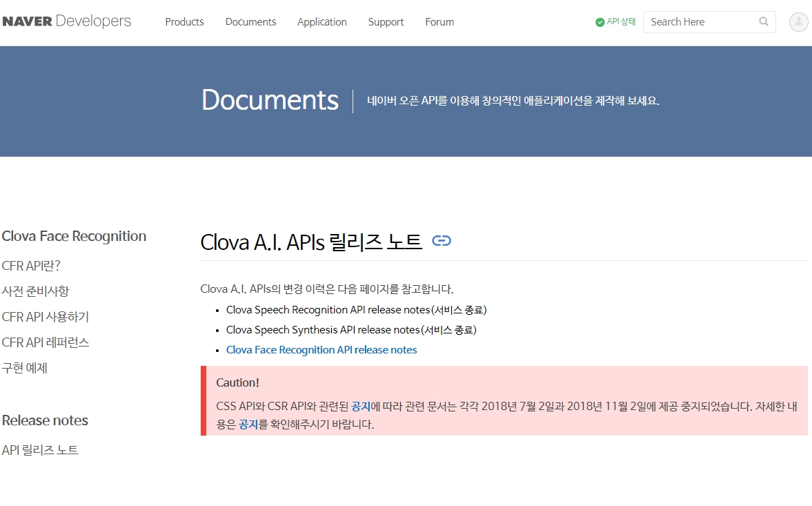Click the green API status check icon
The height and width of the screenshot is (506, 812).
point(600,22)
